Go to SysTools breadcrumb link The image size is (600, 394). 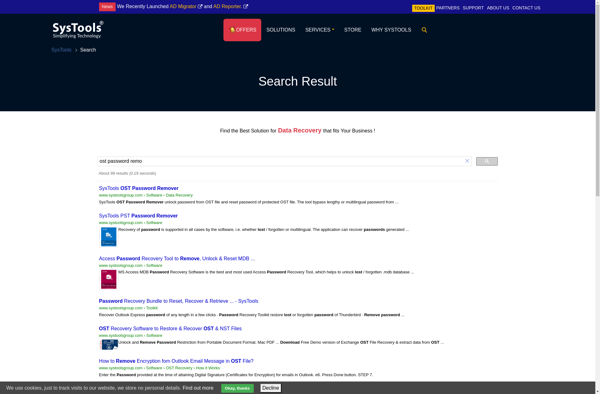(x=61, y=50)
